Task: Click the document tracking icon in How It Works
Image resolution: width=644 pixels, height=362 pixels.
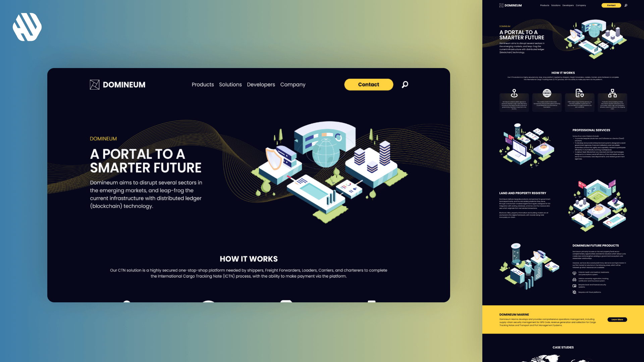Action: (x=579, y=93)
